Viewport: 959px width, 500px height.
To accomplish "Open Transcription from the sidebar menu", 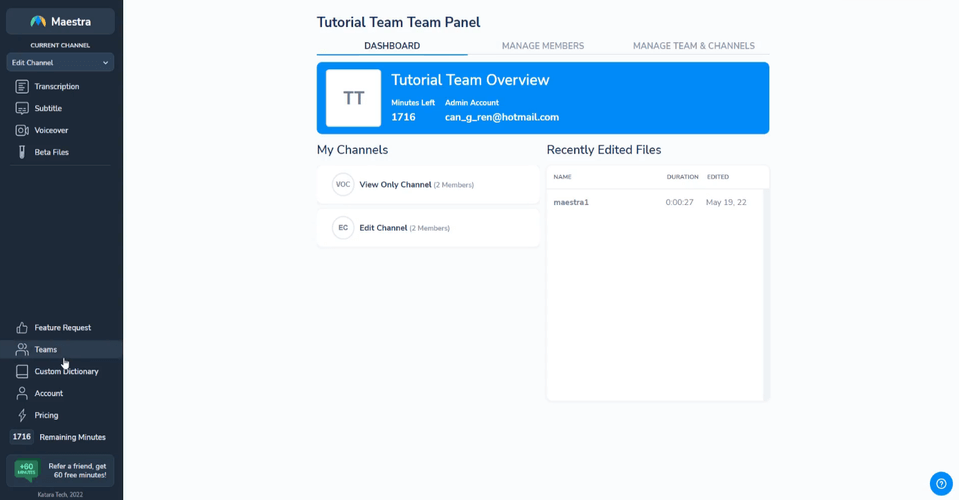I will [57, 87].
